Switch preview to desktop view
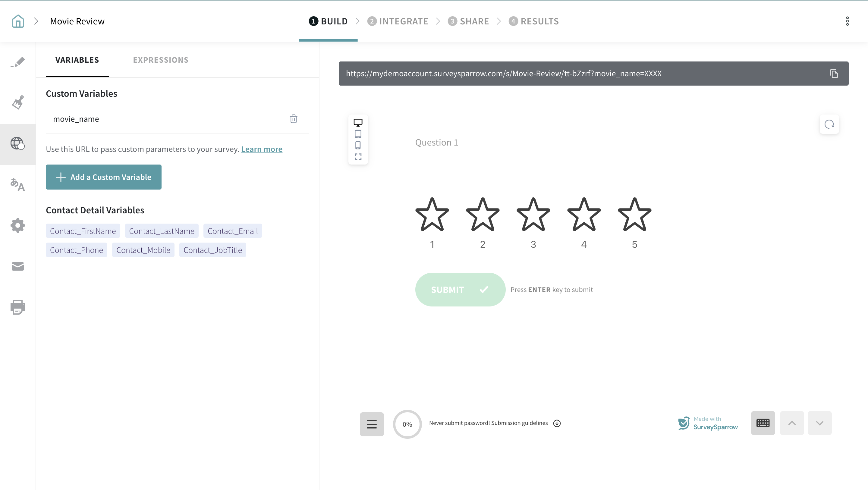 point(358,122)
